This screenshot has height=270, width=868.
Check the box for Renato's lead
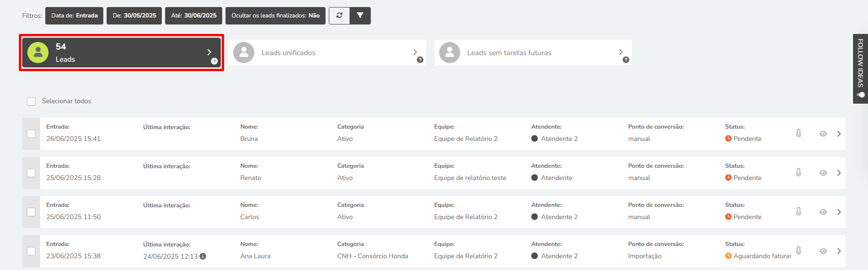click(x=31, y=173)
